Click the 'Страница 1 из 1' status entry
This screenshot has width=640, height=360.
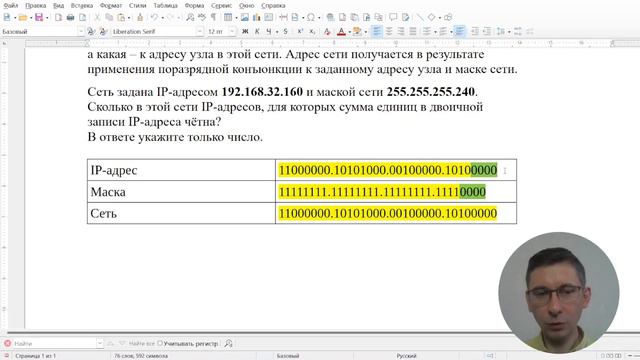36,356
